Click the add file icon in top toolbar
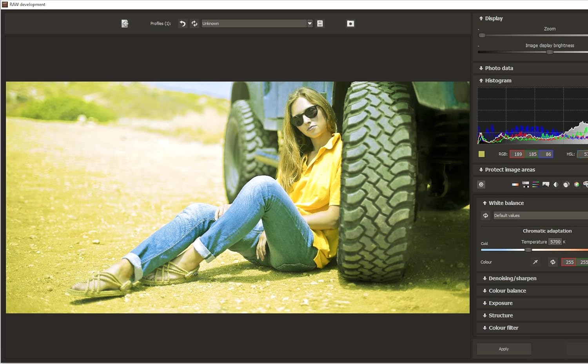Image resolution: width=588 pixels, height=364 pixels. coord(125,24)
